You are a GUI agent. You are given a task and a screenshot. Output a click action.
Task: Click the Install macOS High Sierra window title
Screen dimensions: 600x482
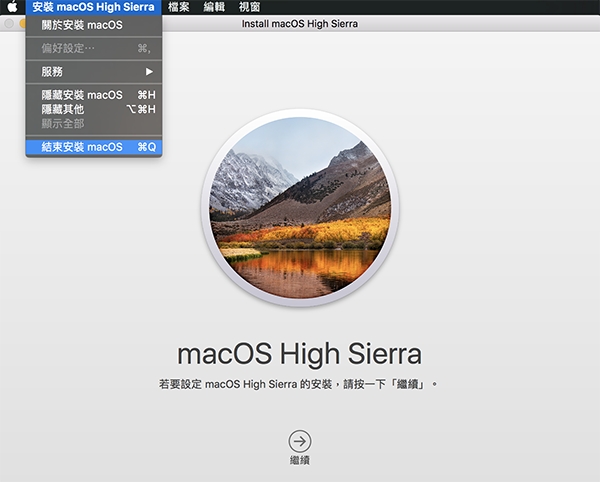pos(300,24)
